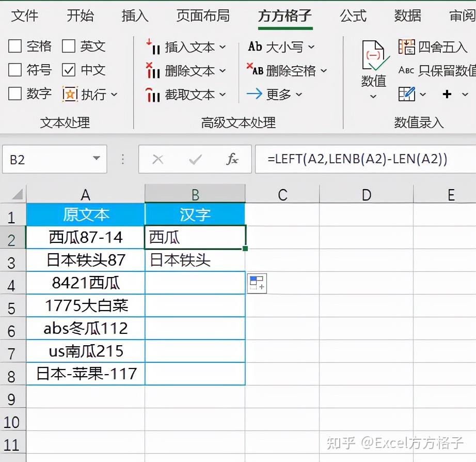The height and width of the screenshot is (462, 476).
Task: Expand the 插入文本 dropdown arrow
Action: (222, 47)
